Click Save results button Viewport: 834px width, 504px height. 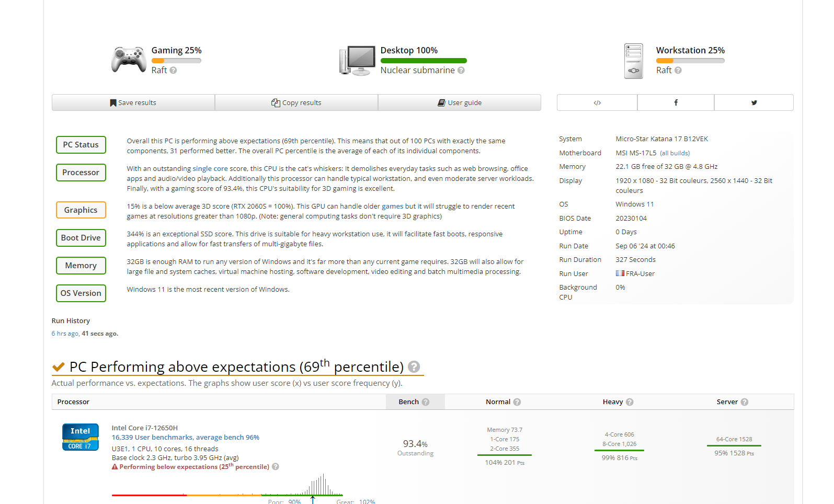tap(133, 102)
